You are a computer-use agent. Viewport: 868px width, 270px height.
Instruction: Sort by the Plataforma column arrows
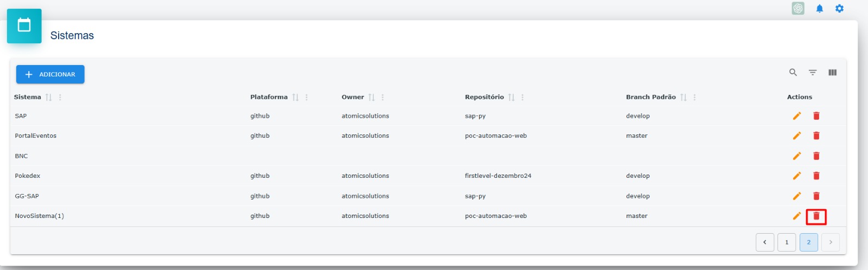296,97
